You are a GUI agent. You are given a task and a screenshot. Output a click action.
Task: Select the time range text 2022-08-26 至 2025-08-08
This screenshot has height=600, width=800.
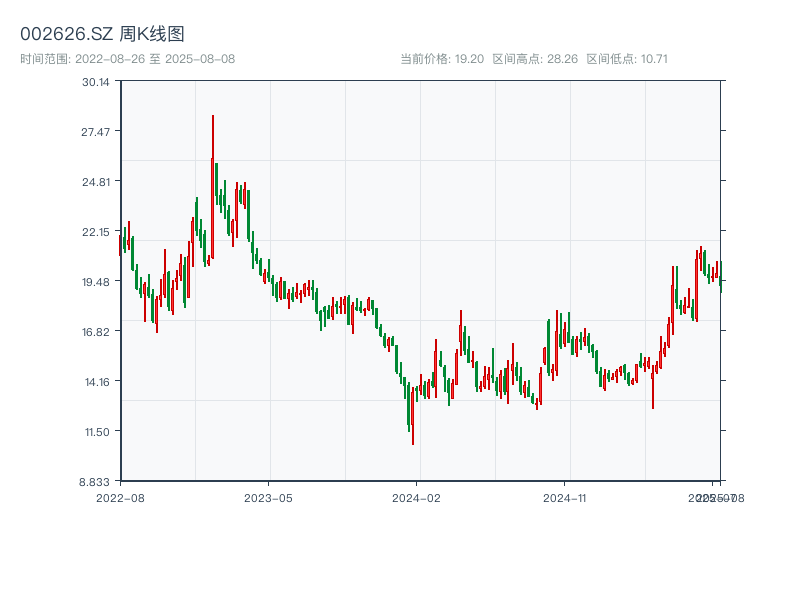coord(155,59)
